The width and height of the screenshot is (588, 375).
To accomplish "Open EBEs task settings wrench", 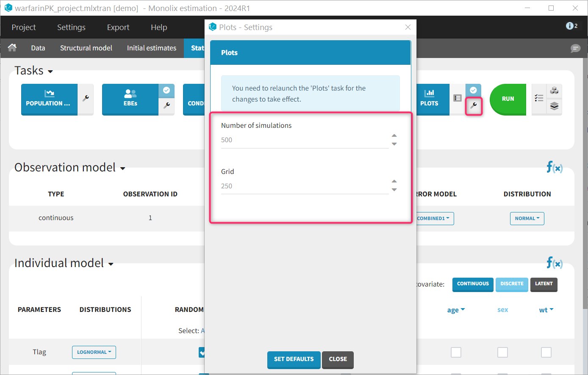I will coord(166,105).
